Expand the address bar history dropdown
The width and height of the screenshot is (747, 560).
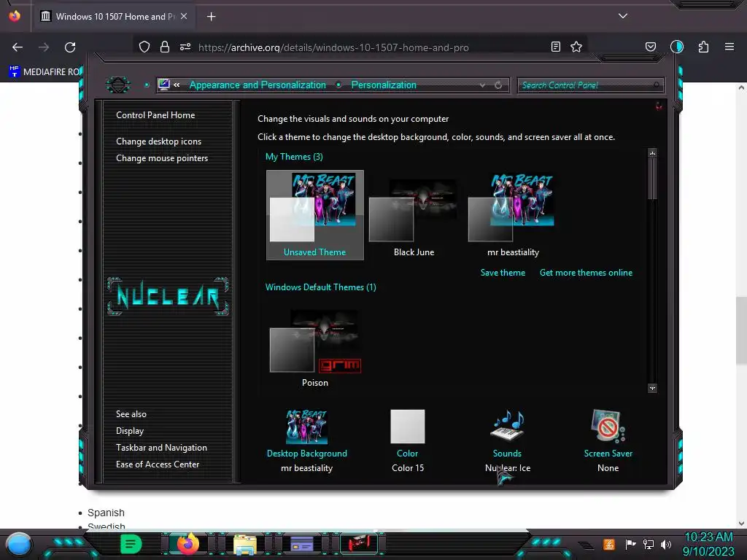point(482,85)
